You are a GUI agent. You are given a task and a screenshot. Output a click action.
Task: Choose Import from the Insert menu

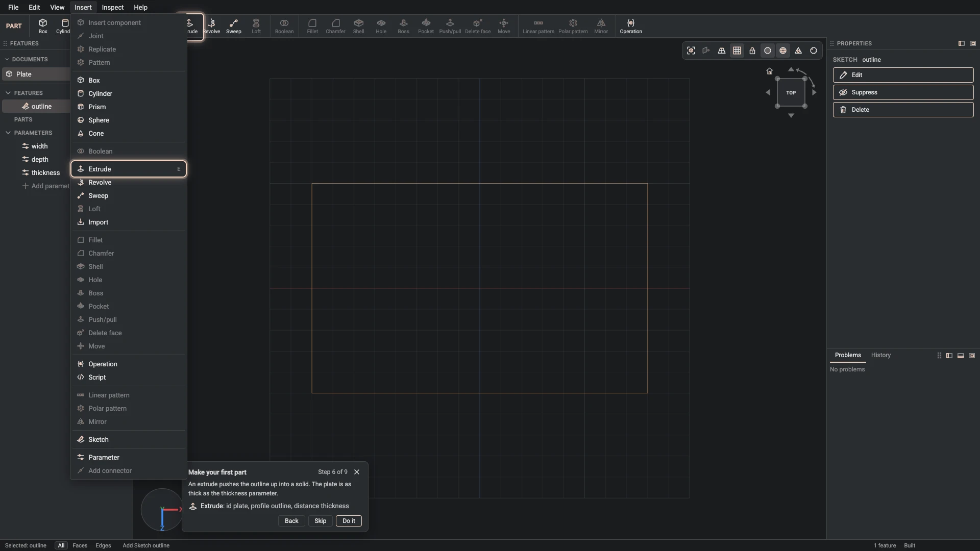coord(129,222)
